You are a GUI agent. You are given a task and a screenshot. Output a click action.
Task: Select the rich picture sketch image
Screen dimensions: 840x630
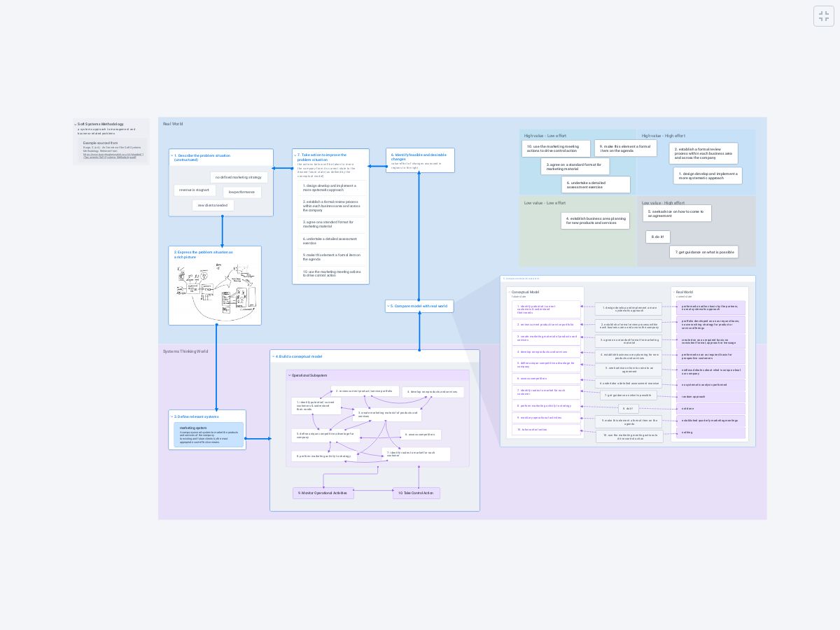(x=215, y=290)
